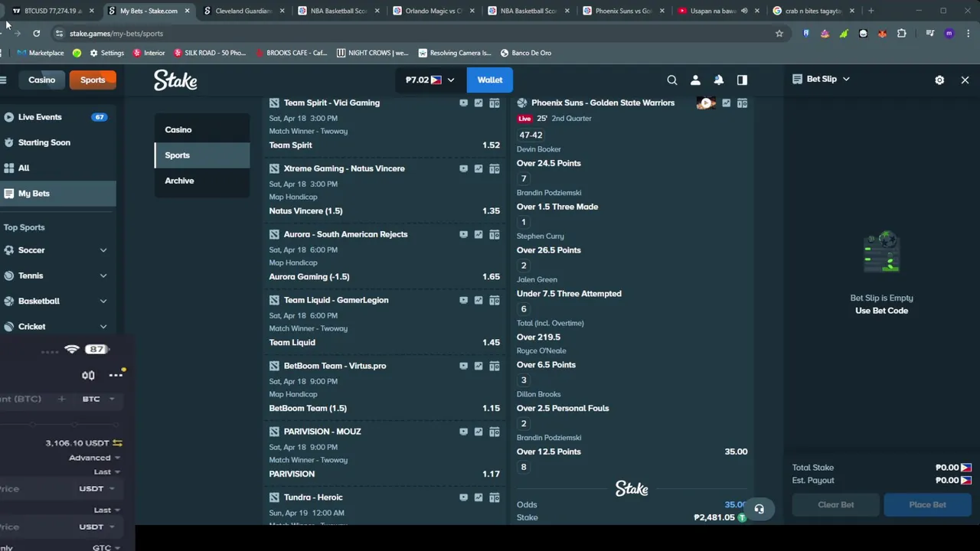
Task: Open live support headset button
Action: [759, 509]
